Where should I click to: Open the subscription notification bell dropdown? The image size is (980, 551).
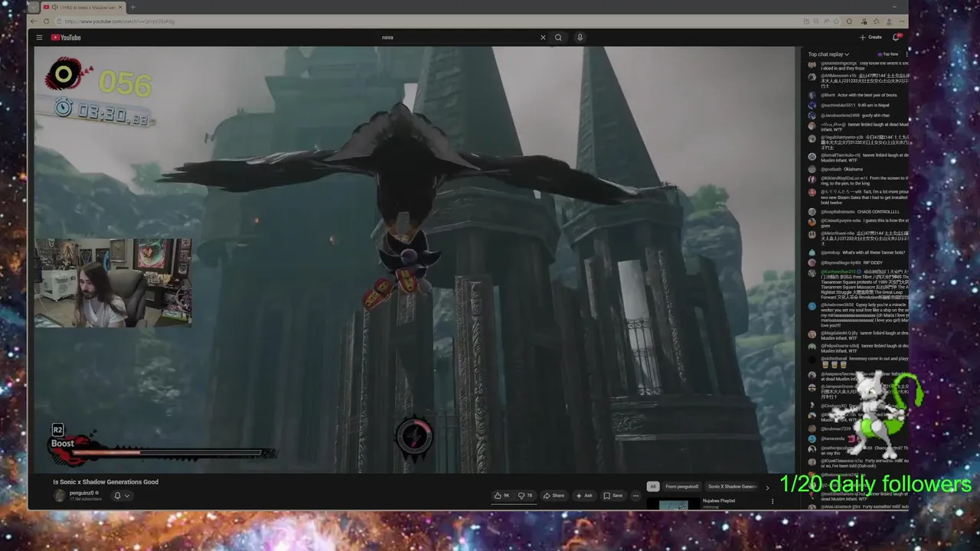coord(122,496)
